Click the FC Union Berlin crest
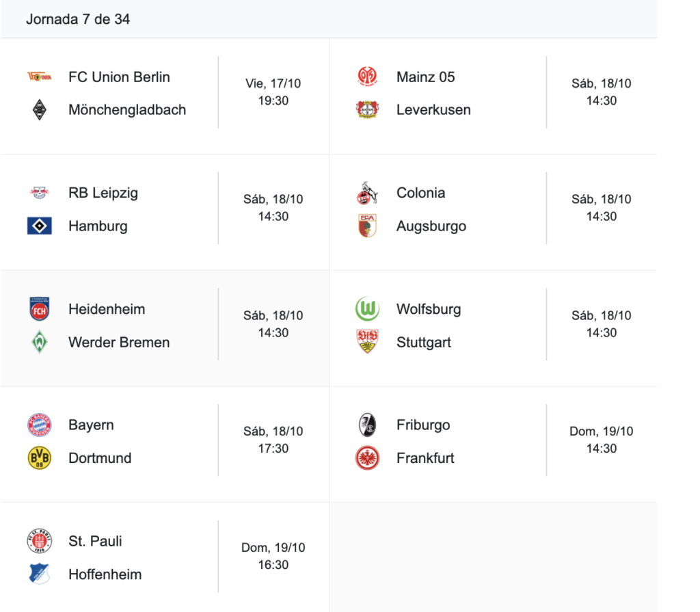This screenshot has height=612, width=700. (x=39, y=77)
